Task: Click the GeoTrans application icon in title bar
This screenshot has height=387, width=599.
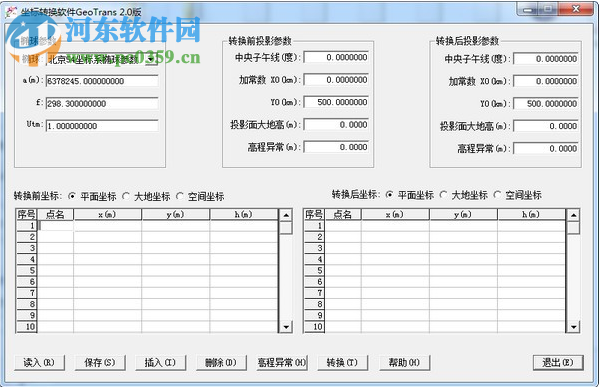Action: click(11, 12)
